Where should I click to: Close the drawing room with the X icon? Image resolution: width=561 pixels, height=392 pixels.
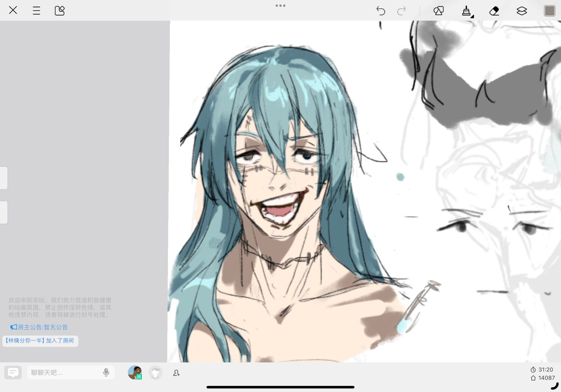(13, 10)
